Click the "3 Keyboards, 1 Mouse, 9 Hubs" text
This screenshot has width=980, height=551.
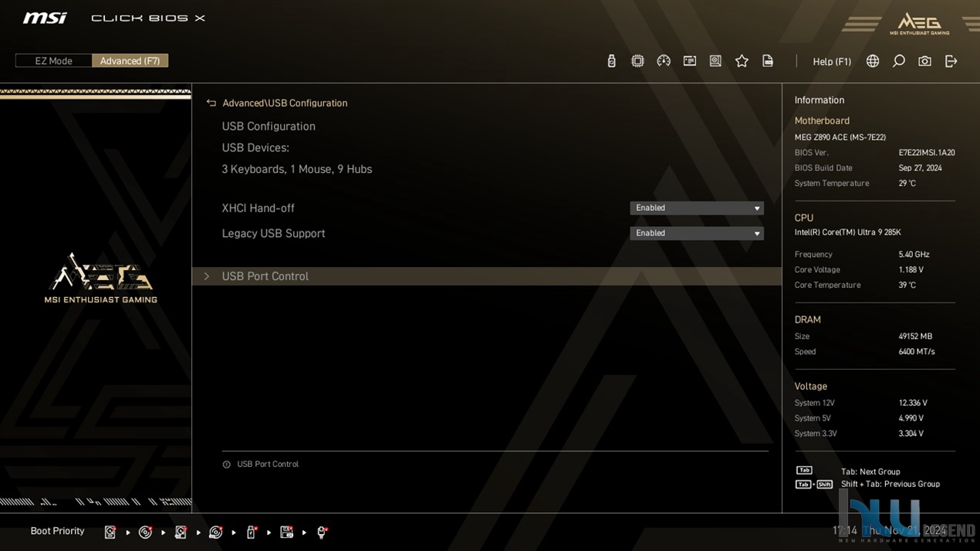coord(296,169)
